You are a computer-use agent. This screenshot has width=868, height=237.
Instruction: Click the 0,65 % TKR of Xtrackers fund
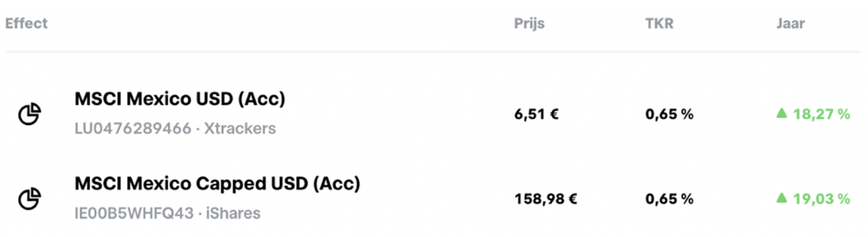tap(669, 115)
